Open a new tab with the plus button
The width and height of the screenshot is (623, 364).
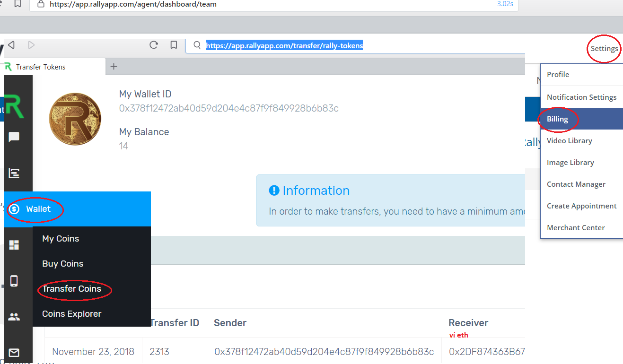pos(114,67)
